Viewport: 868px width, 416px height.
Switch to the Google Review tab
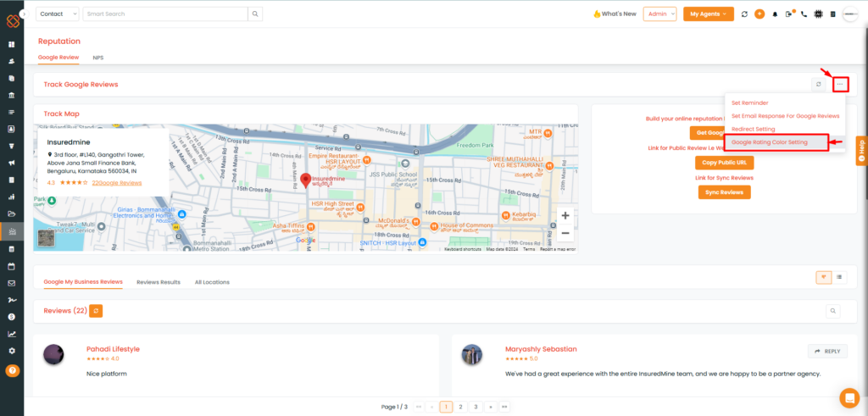[x=58, y=57]
